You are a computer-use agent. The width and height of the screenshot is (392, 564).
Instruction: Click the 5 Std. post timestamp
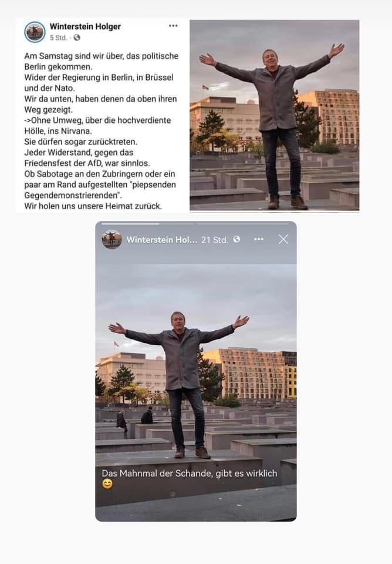[x=58, y=38]
